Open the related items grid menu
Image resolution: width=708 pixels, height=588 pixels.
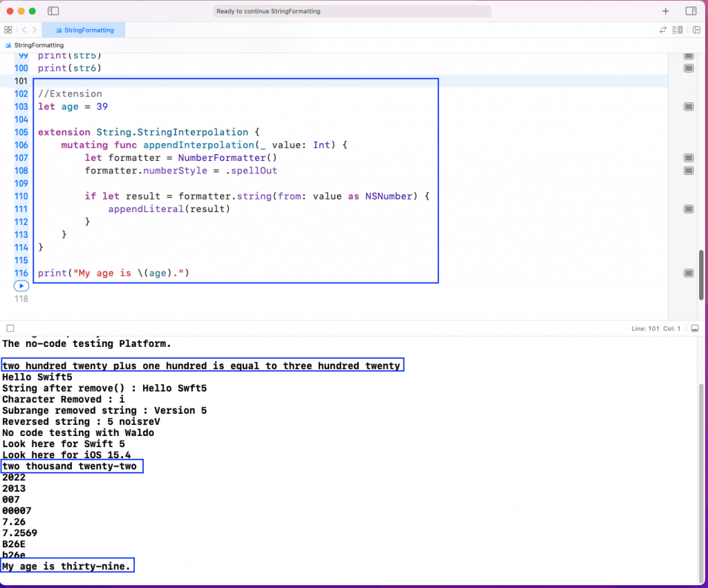tap(8, 30)
